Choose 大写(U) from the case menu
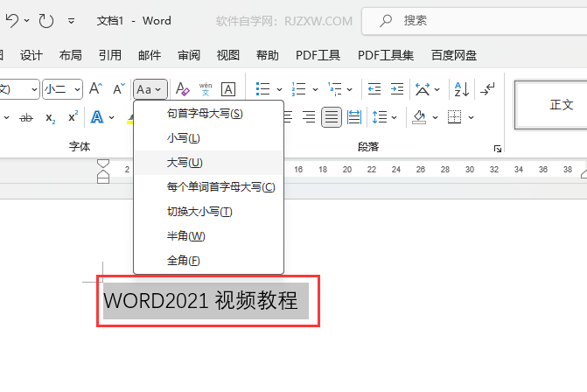 coord(208,163)
